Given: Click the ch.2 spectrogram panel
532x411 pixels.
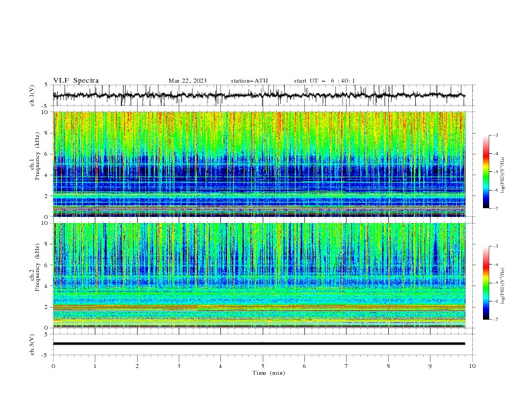Looking at the screenshot, I should [x=259, y=275].
